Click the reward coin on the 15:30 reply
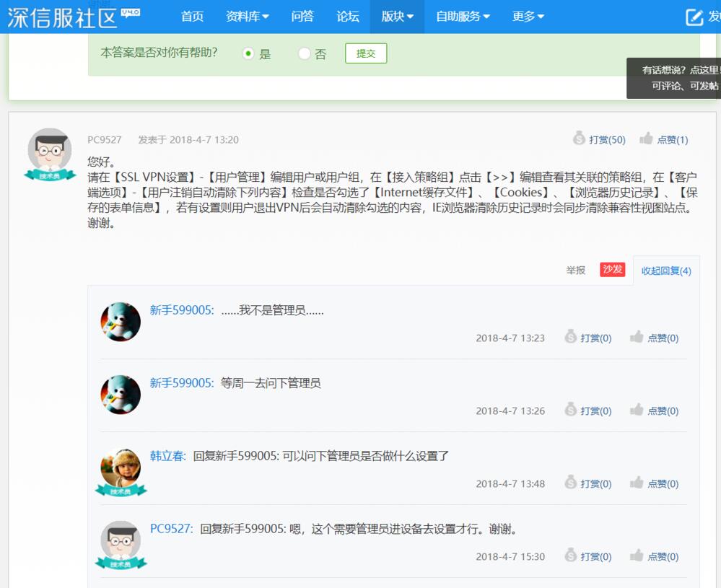This screenshot has width=721, height=588. [570, 555]
